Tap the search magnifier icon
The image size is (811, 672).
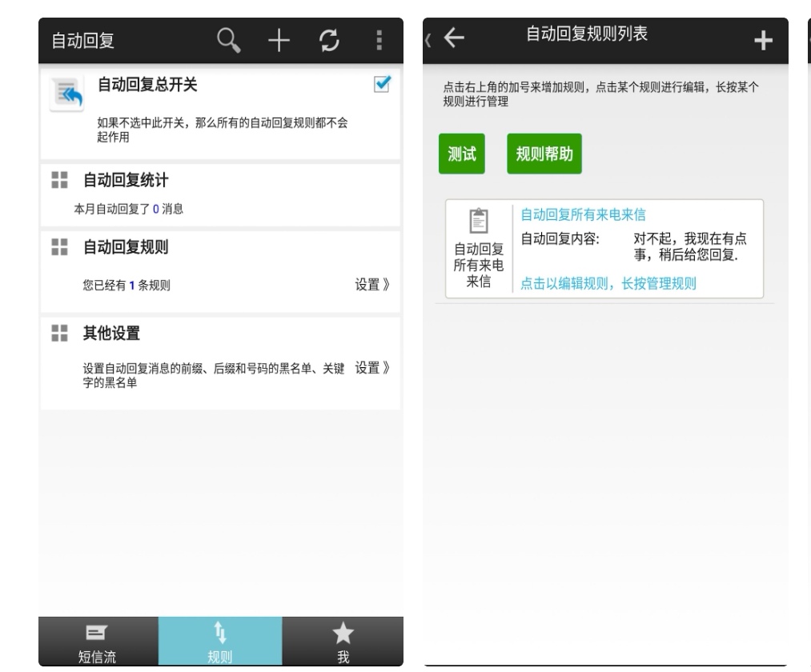point(229,42)
